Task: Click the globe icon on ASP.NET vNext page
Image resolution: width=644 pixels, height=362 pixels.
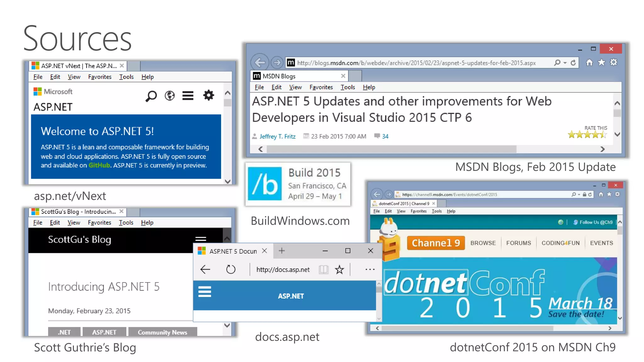Action: [x=170, y=96]
